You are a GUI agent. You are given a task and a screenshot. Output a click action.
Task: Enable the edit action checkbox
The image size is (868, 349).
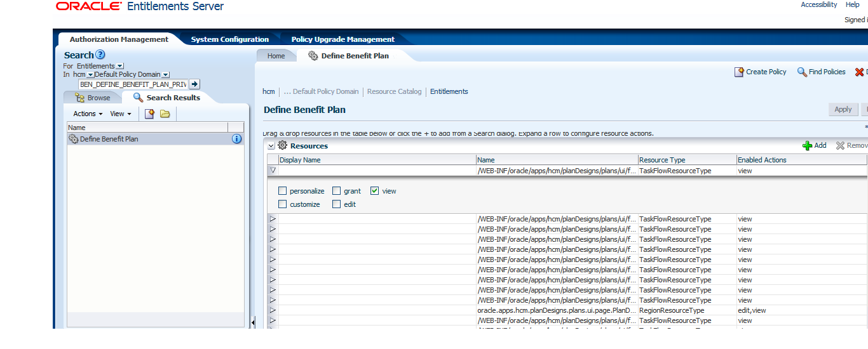[x=337, y=204]
